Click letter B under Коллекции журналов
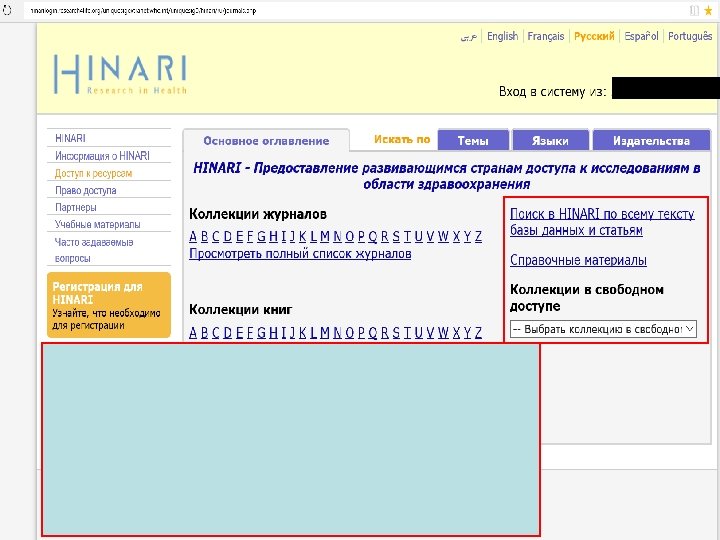The height and width of the screenshot is (540, 720). (x=204, y=236)
